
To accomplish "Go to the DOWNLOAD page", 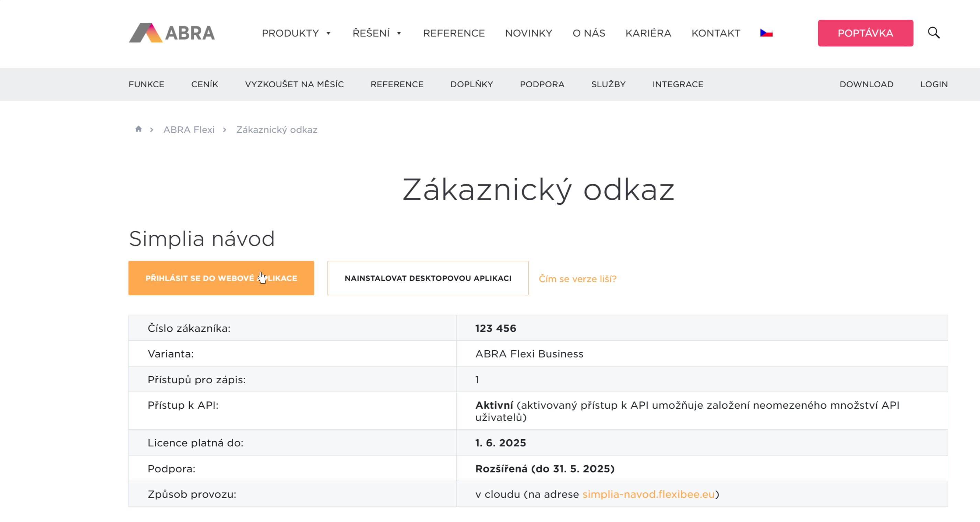I will 867,84.
